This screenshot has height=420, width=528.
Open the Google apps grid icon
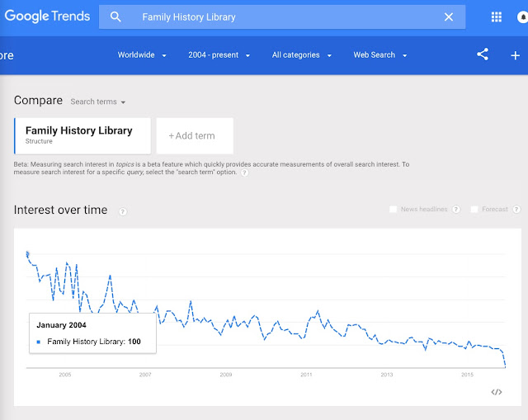click(497, 17)
